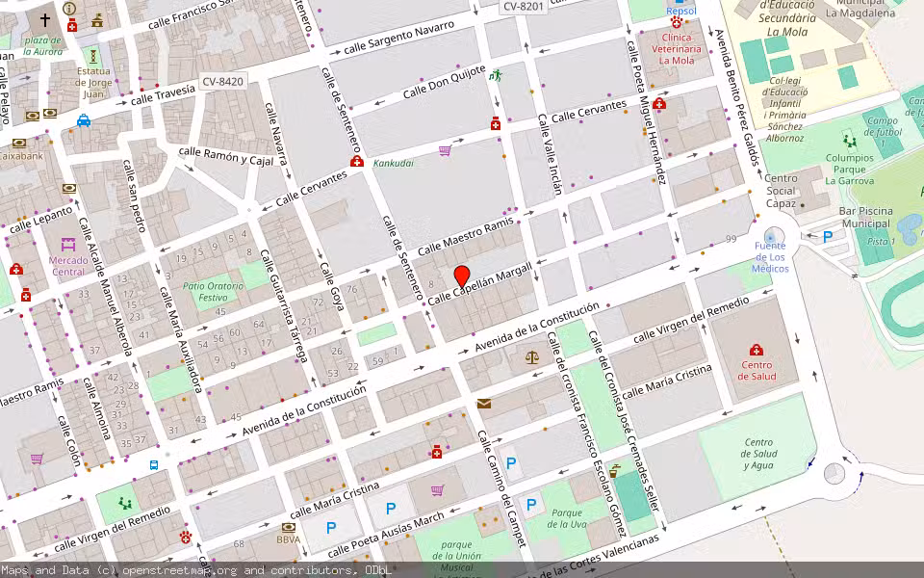Open the red Centro de Salud hospital icon

[757, 350]
